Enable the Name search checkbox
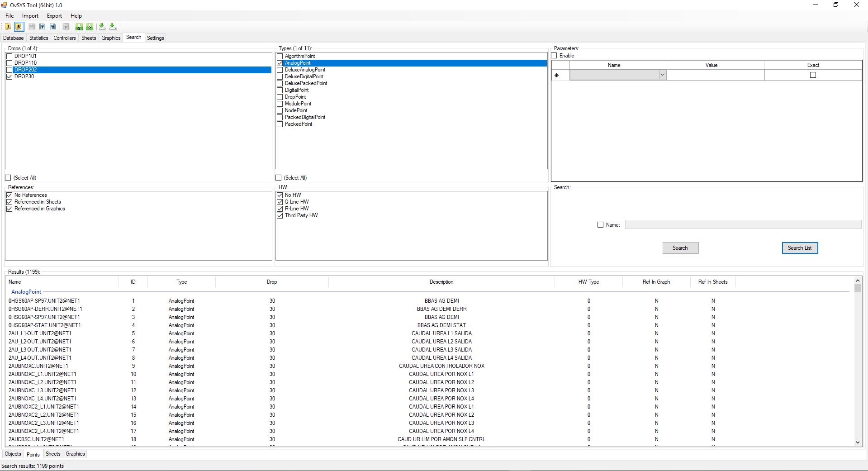Viewport: 868px width, 471px height. click(x=601, y=225)
